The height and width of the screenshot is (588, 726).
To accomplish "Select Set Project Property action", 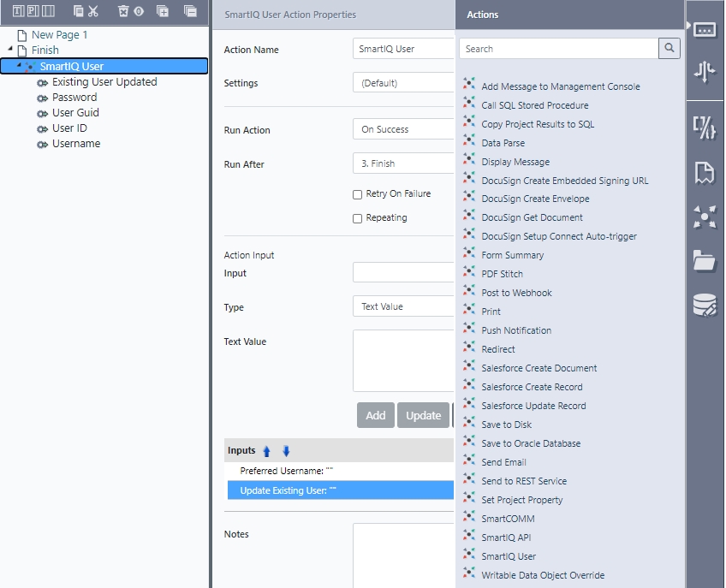I will [522, 500].
